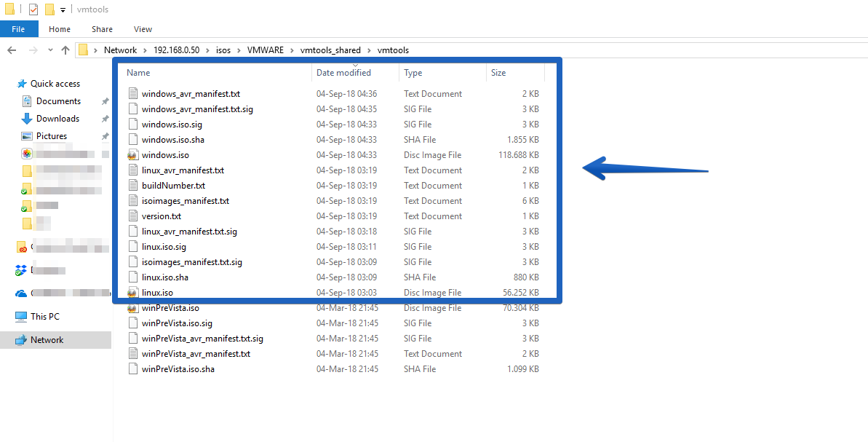Click the pin icon next to Downloads

[x=105, y=119]
